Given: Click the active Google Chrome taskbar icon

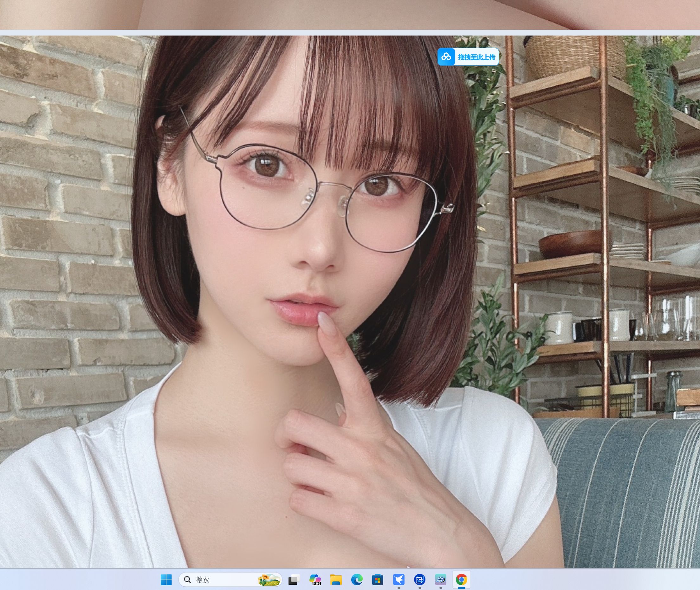Looking at the screenshot, I should 462,580.
